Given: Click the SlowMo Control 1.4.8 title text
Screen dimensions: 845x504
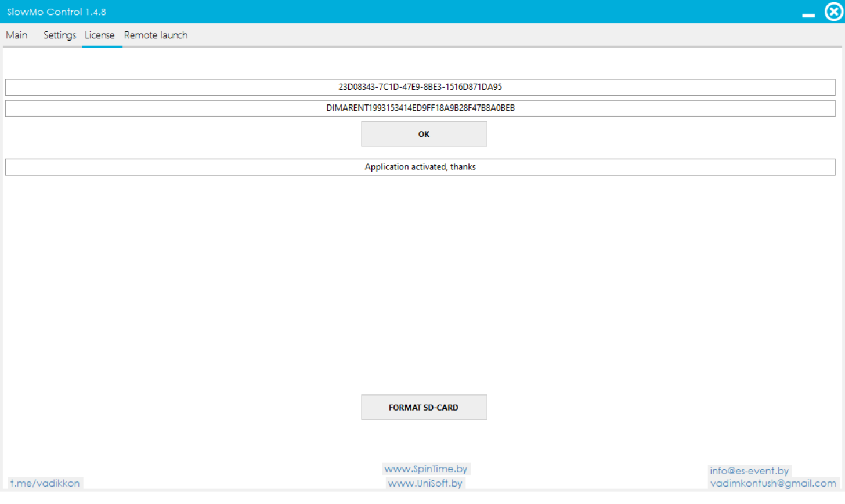Looking at the screenshot, I should tap(56, 12).
